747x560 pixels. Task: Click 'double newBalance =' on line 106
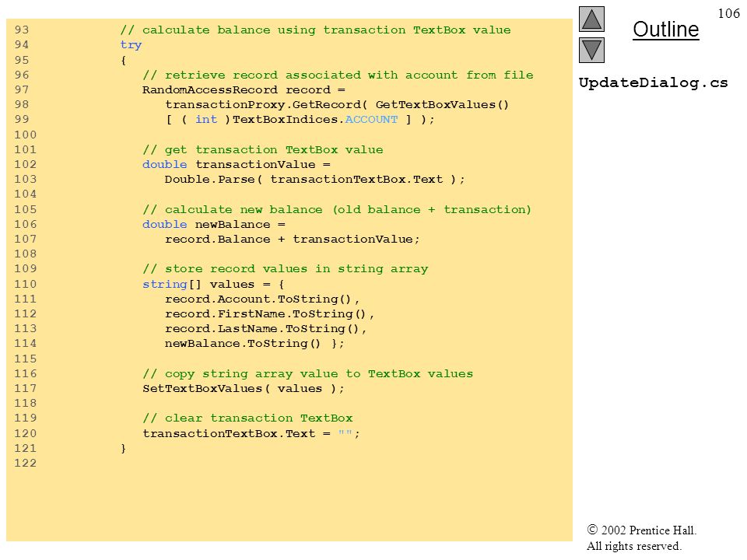coord(214,224)
